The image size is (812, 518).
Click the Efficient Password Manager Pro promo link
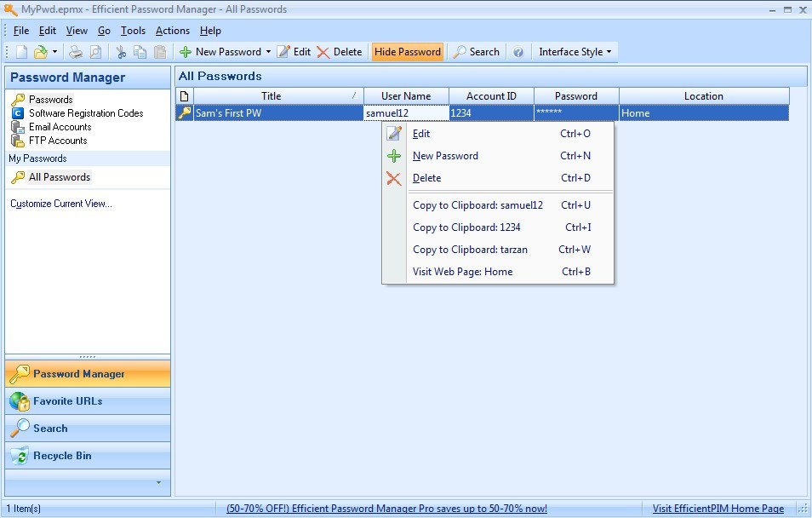tap(386, 509)
